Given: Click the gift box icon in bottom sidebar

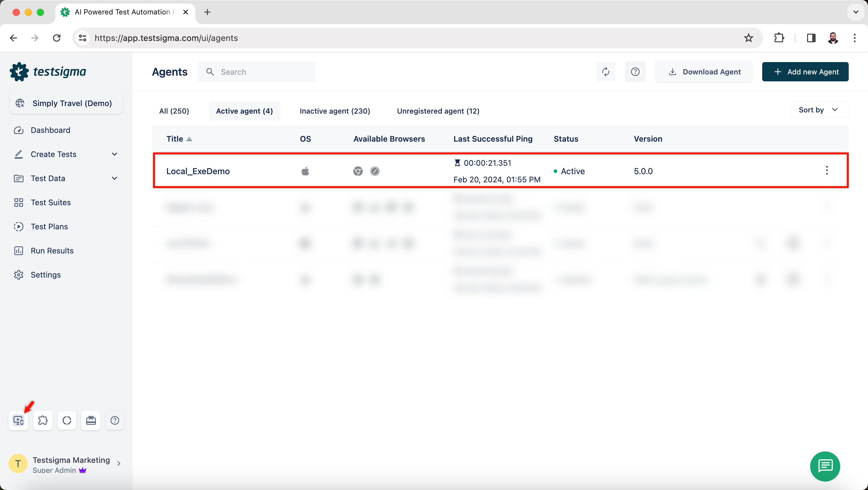Looking at the screenshot, I should [91, 420].
